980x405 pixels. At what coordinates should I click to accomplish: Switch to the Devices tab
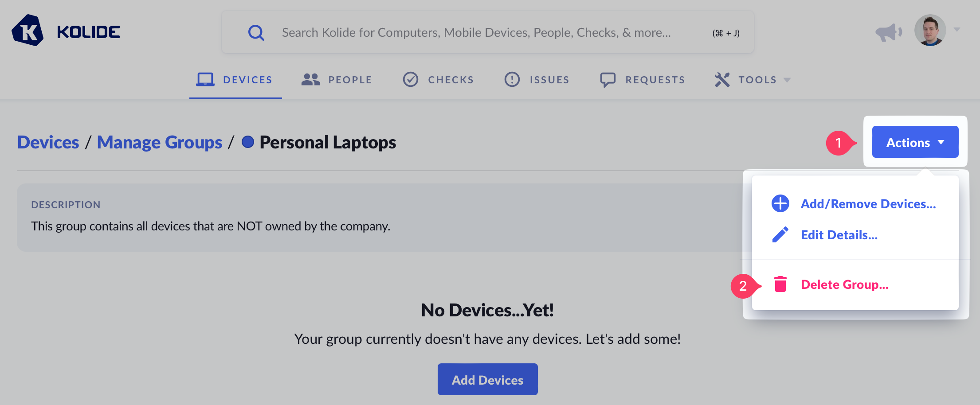pos(235,80)
